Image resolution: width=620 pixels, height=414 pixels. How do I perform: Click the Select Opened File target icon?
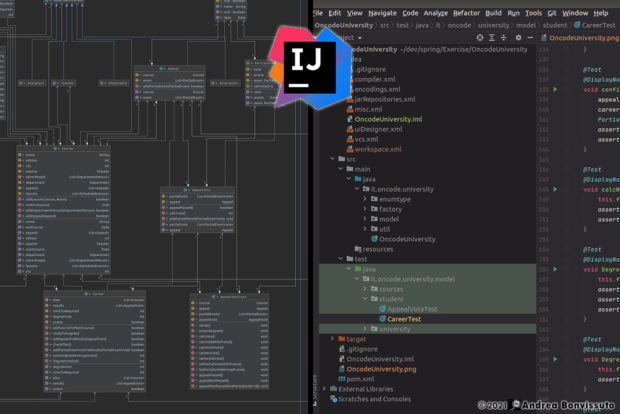click(480, 38)
